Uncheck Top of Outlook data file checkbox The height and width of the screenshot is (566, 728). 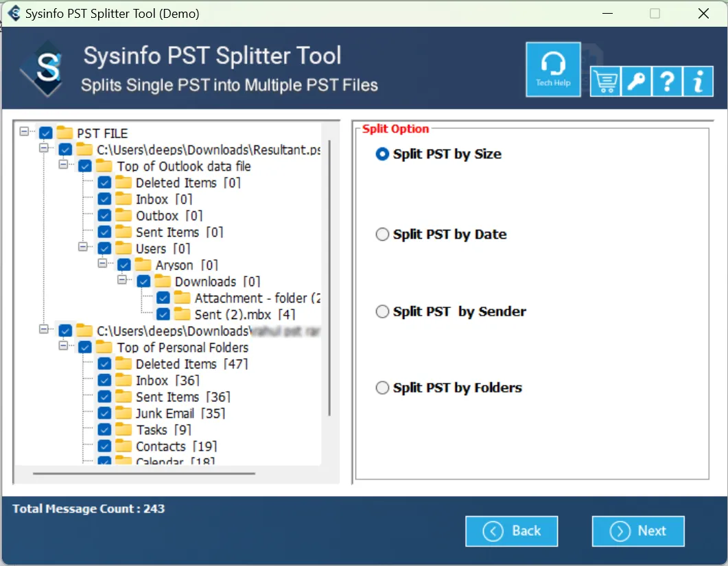coord(85,166)
